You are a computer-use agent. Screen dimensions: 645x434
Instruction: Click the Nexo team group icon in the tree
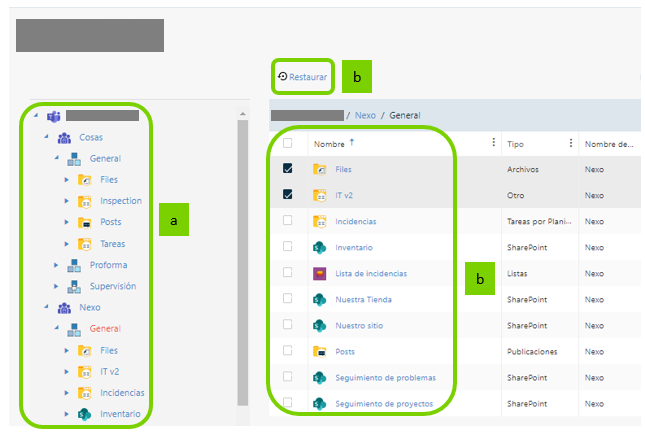point(64,307)
